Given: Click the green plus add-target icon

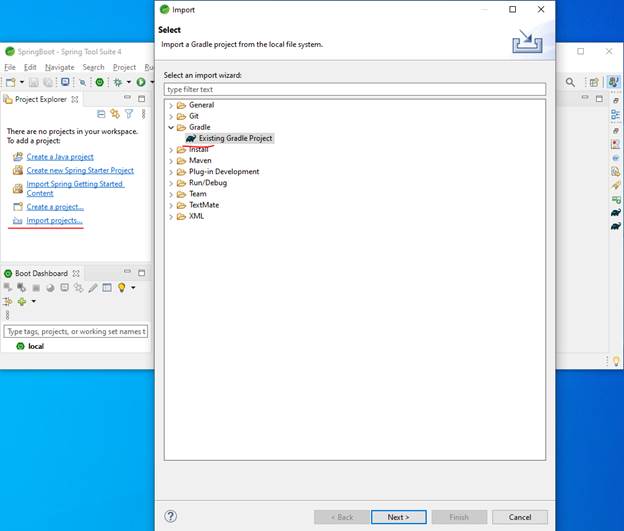Looking at the screenshot, I should [x=22, y=302].
